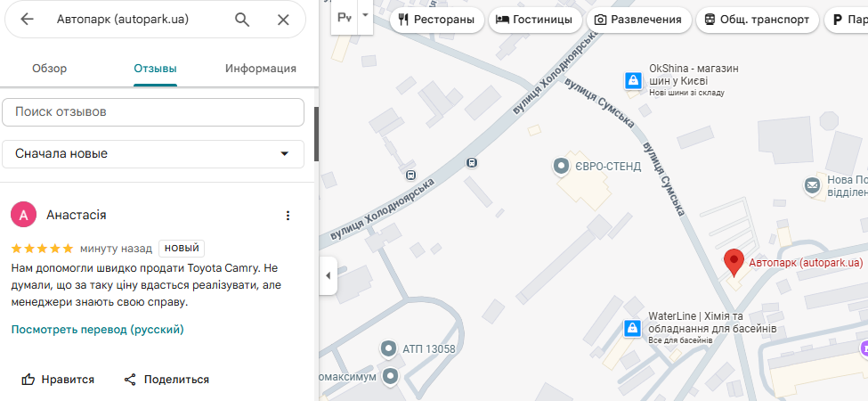Click the Автопарк (autopark.ua) map label
868x401 pixels.
click(x=806, y=263)
